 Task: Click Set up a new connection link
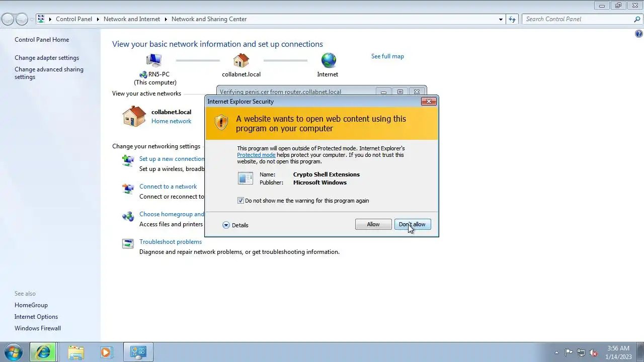(x=172, y=159)
